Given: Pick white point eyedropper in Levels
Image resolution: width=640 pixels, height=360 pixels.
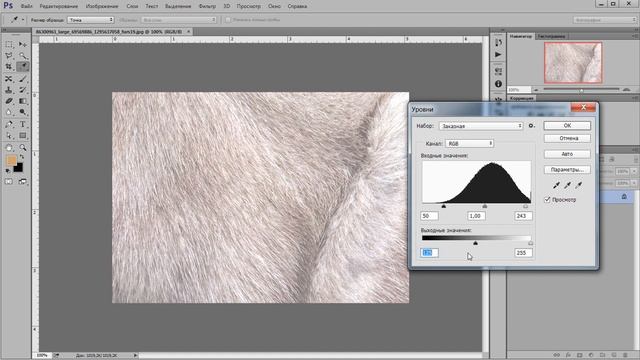Looking at the screenshot, I should [578, 185].
